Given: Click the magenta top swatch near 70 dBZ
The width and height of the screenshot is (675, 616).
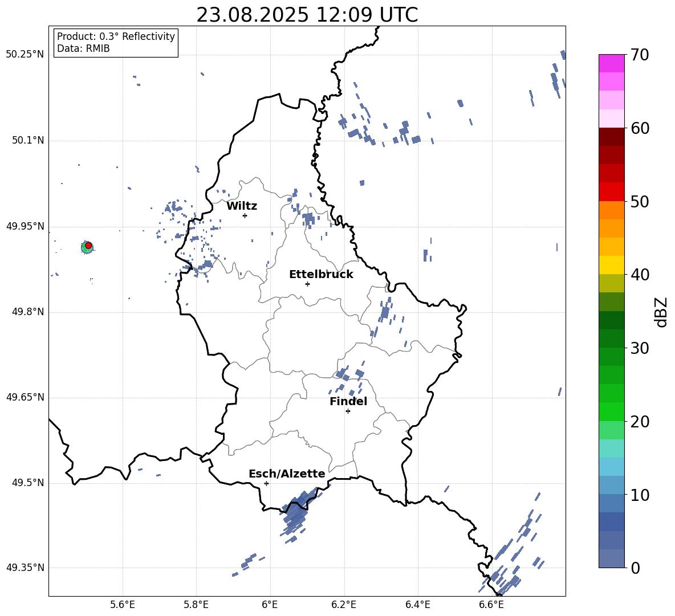Looking at the screenshot, I should (x=611, y=64).
